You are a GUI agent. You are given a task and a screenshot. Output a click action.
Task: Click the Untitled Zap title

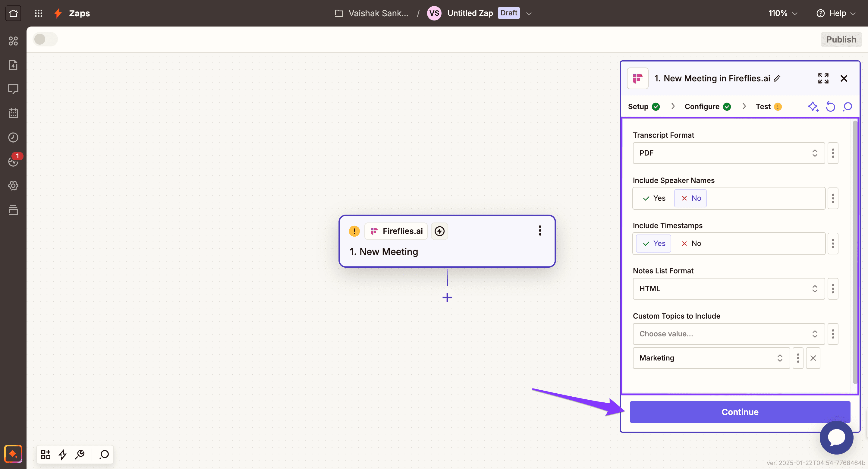[x=470, y=13]
